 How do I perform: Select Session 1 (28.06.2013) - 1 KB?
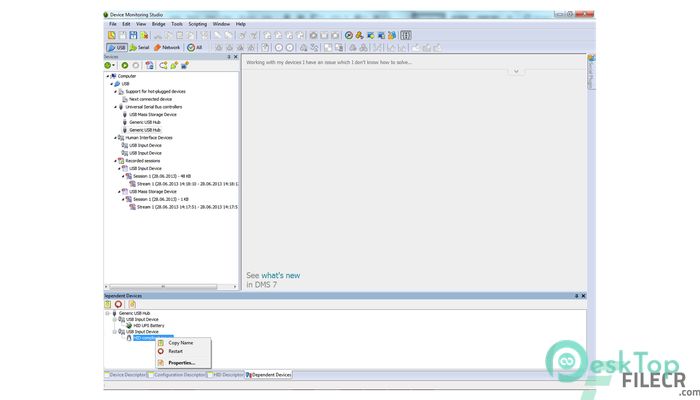[161, 200]
